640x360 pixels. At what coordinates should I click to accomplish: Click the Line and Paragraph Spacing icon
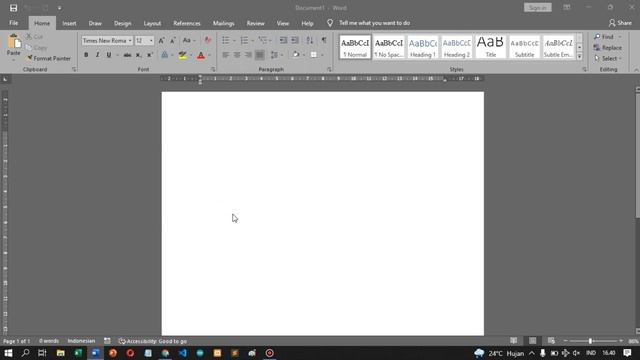(274, 55)
